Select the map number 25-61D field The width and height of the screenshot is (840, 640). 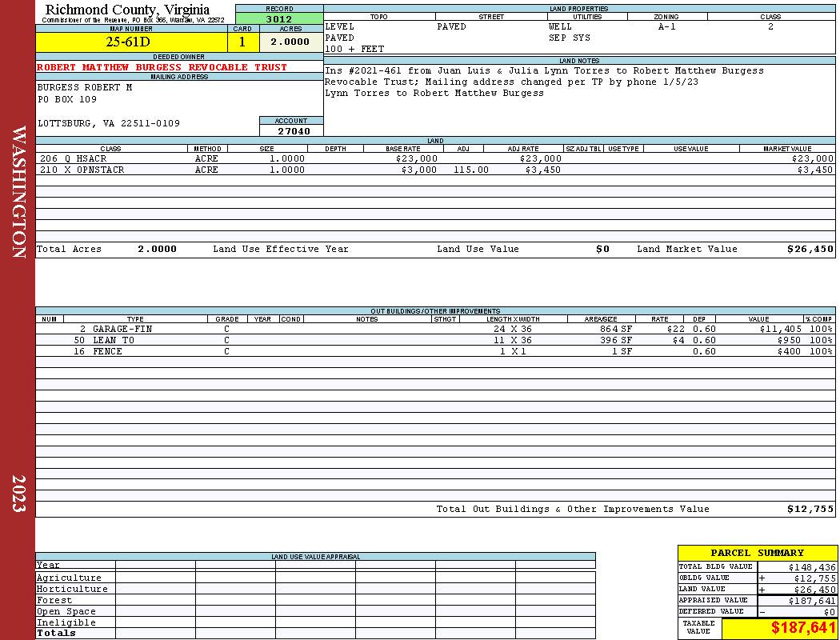(x=131, y=42)
